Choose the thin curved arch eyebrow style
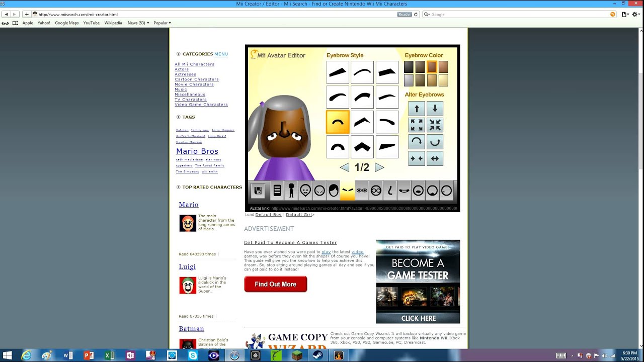Image resolution: width=644 pixels, height=362 pixels. (362, 72)
